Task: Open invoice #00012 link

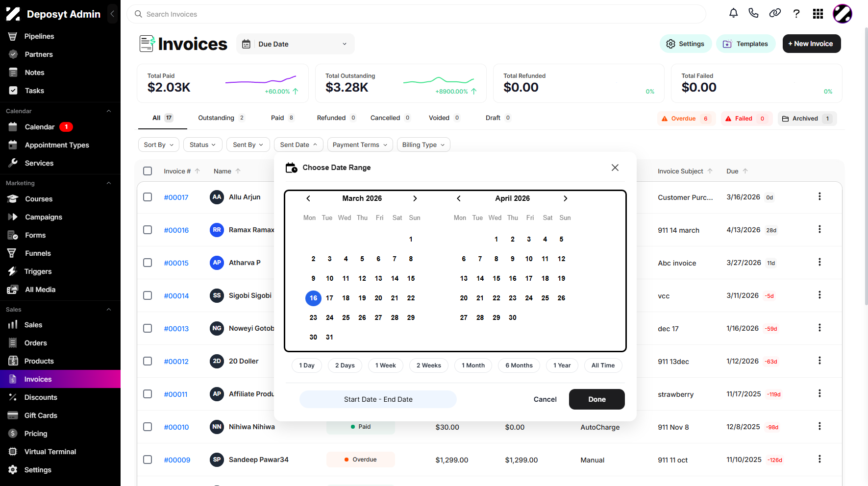Action: 176,362
